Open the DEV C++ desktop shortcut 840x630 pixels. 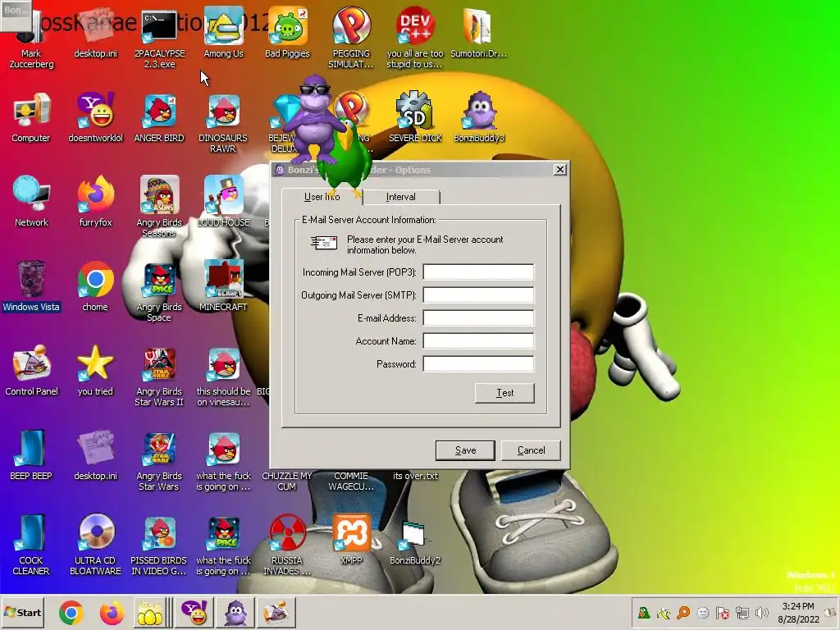[x=415, y=38]
